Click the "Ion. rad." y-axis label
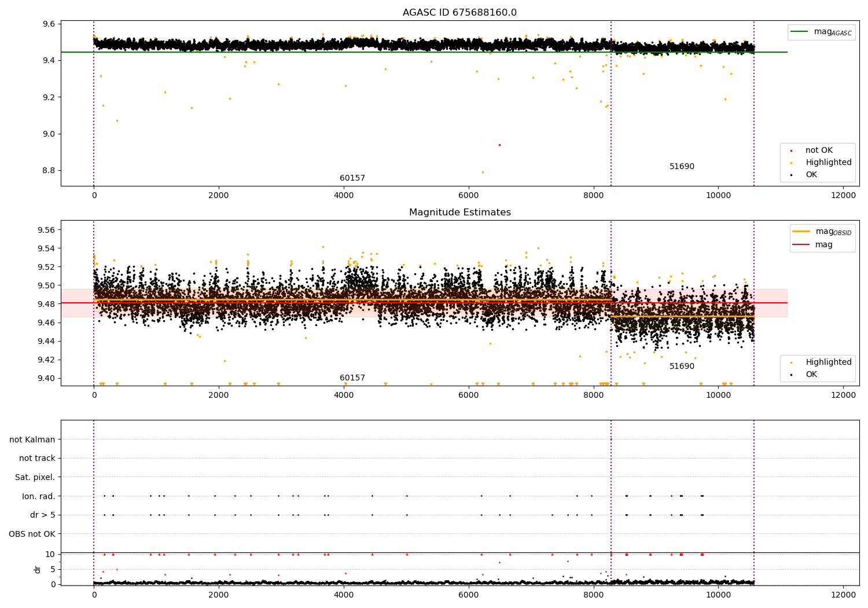868x608 pixels. [39, 497]
